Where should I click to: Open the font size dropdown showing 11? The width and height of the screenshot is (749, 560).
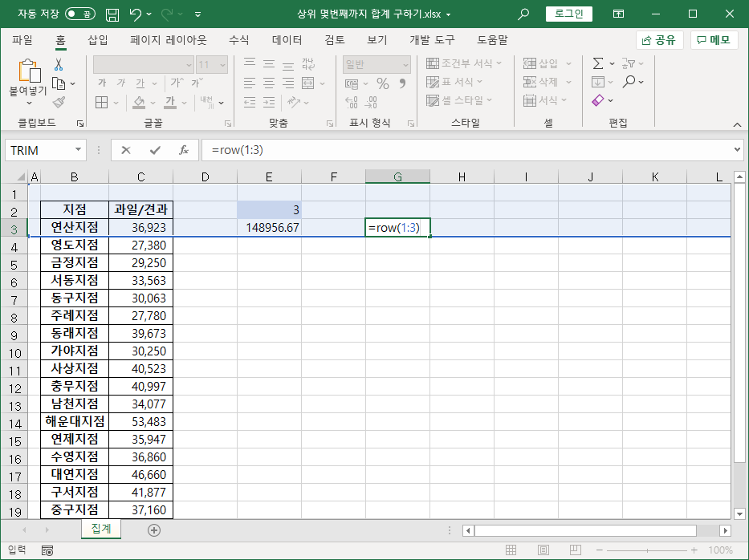[x=223, y=64]
